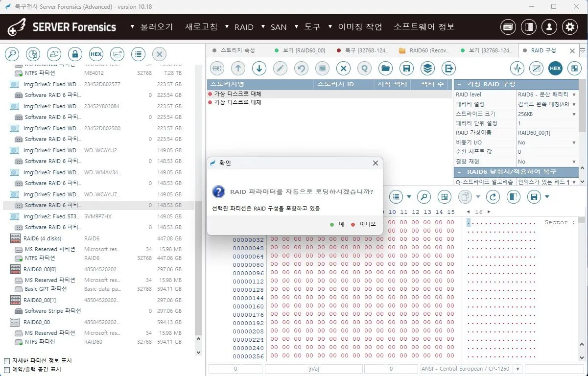
Task: Select first 가상 디스크로 대체 row
Action: click(329, 94)
